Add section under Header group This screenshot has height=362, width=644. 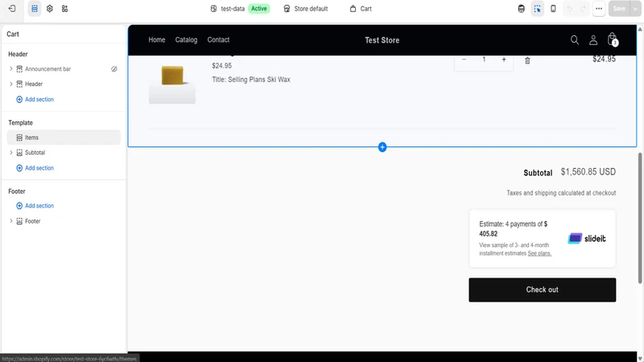[x=35, y=99]
